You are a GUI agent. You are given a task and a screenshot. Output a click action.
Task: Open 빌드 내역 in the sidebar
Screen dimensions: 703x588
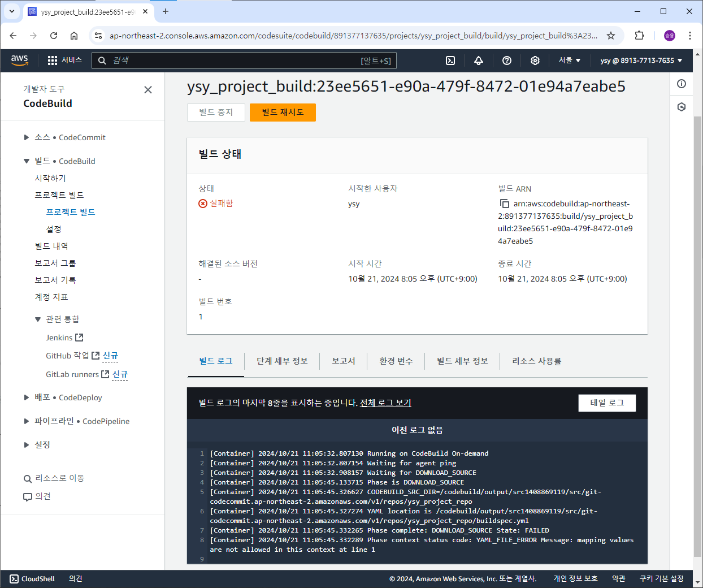point(51,246)
